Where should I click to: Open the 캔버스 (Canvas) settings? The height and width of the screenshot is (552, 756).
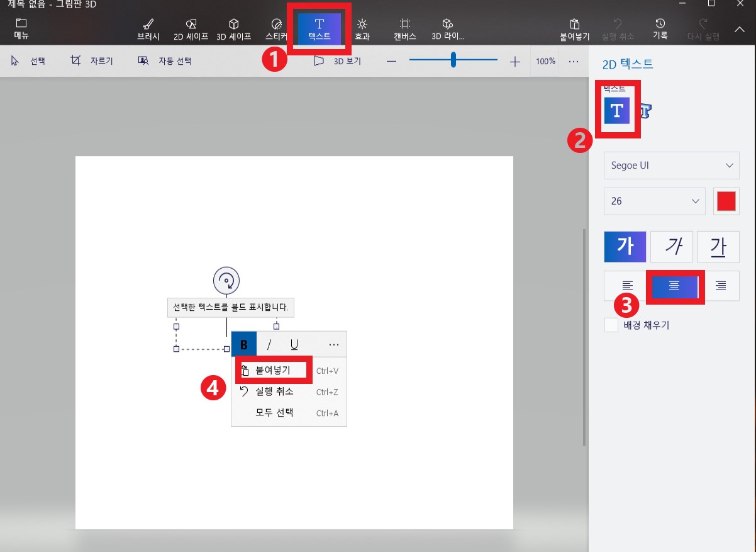[404, 28]
